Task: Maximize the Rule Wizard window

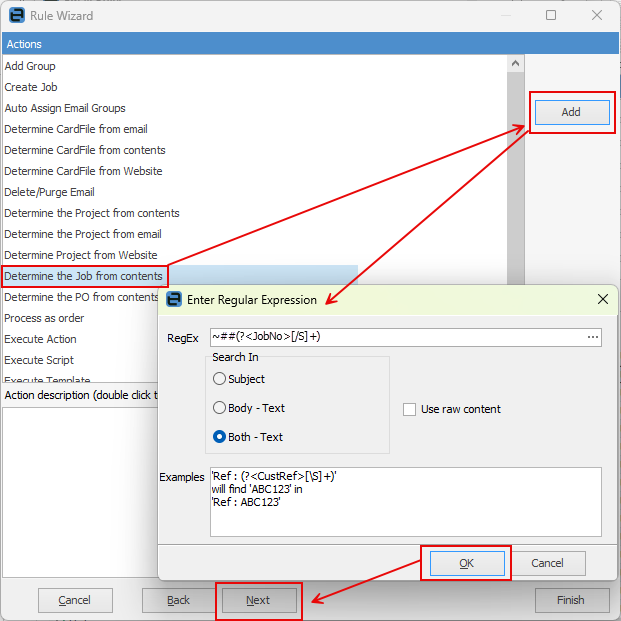Action: pos(551,15)
